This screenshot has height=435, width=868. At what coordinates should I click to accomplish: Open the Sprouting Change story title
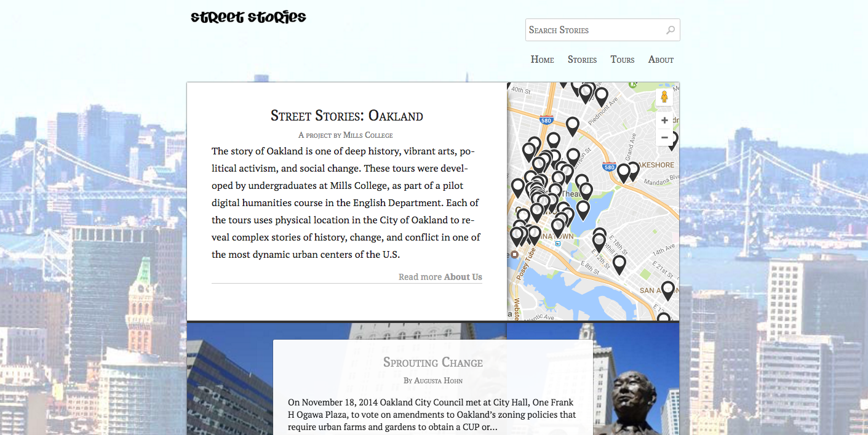tap(432, 362)
